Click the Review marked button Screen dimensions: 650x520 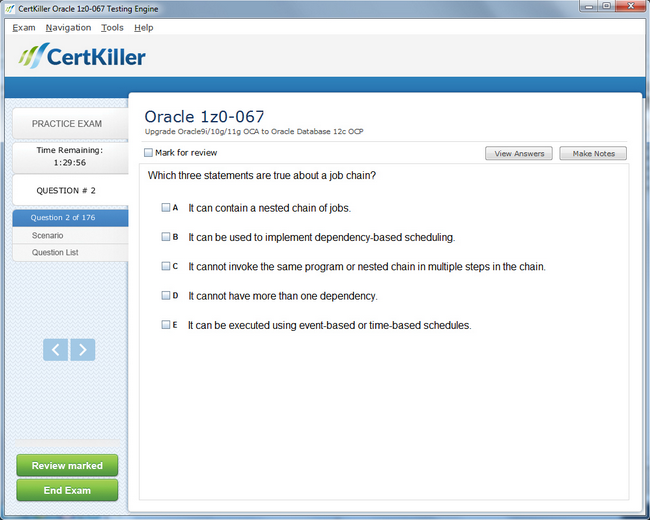click(67, 466)
